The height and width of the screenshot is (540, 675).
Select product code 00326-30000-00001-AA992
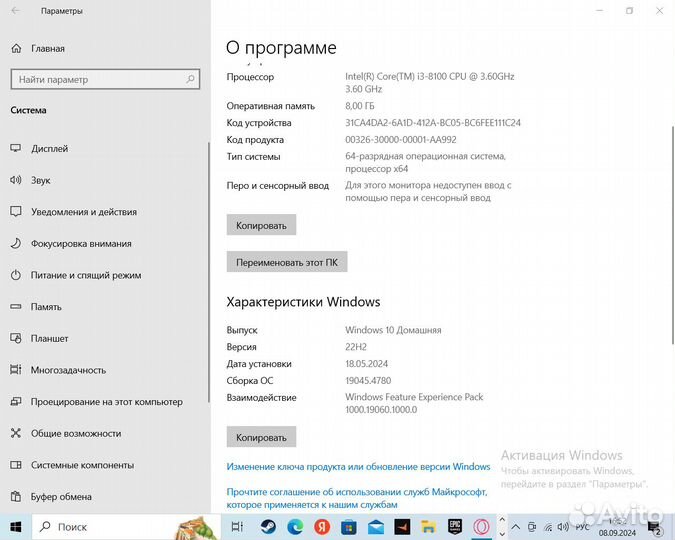point(401,140)
